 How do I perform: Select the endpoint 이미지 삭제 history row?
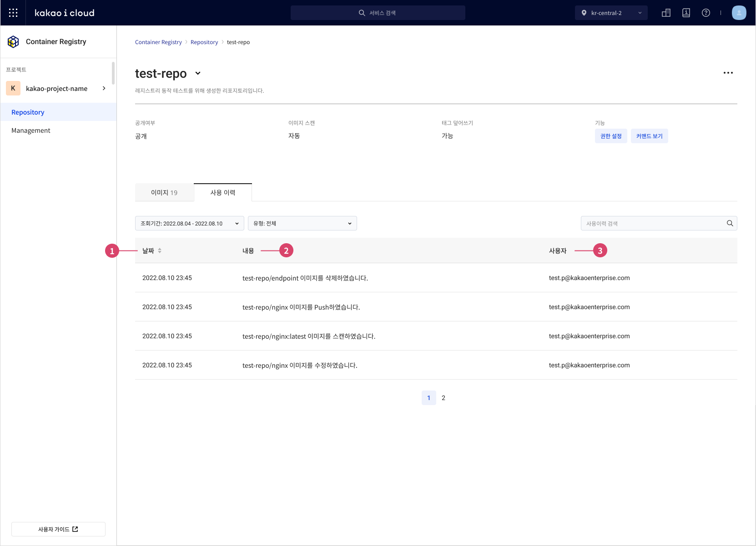tap(436, 278)
